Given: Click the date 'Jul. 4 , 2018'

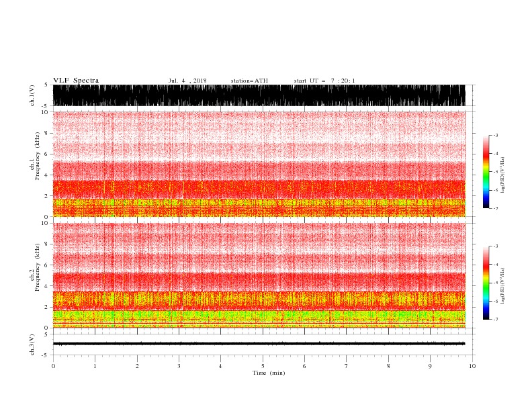Looking at the screenshot, I should (x=187, y=81).
